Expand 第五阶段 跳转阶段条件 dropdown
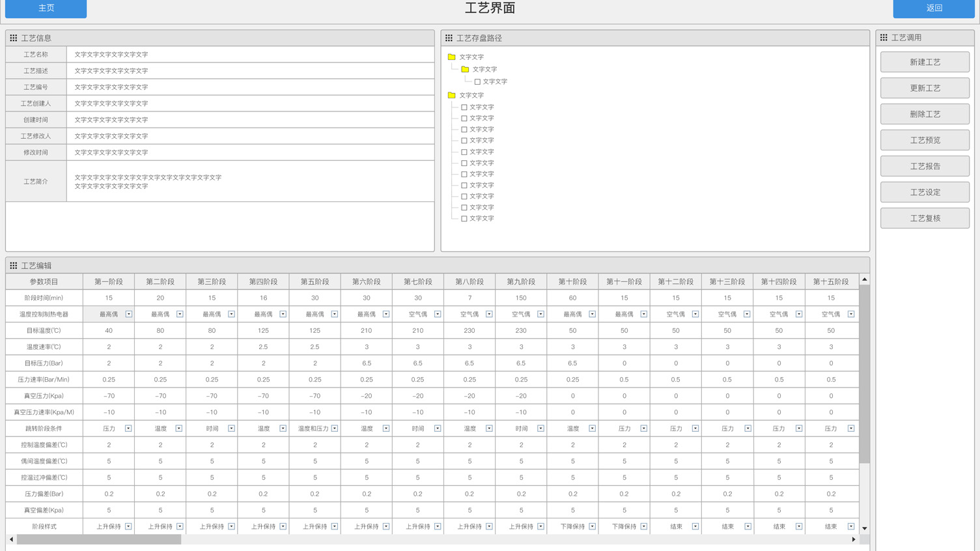The width and height of the screenshot is (980, 551). tap(335, 429)
